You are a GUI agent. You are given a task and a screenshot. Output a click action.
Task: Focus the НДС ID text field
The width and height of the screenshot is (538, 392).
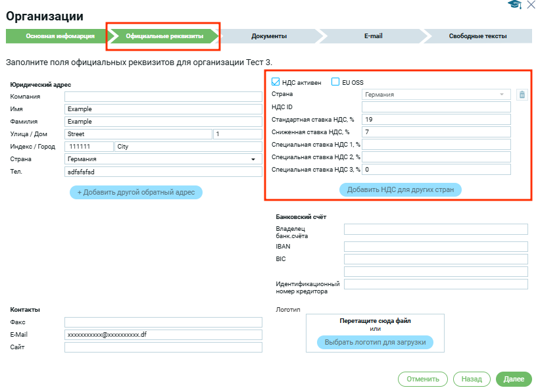click(x=435, y=107)
